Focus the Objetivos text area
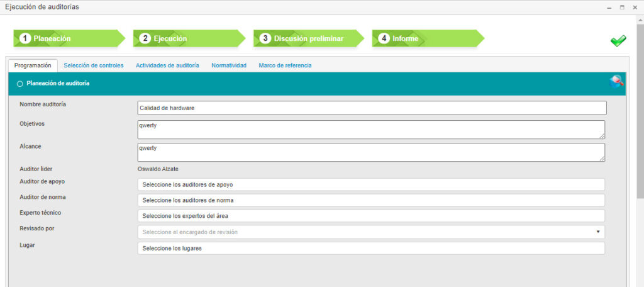644x287 pixels. tap(371, 130)
